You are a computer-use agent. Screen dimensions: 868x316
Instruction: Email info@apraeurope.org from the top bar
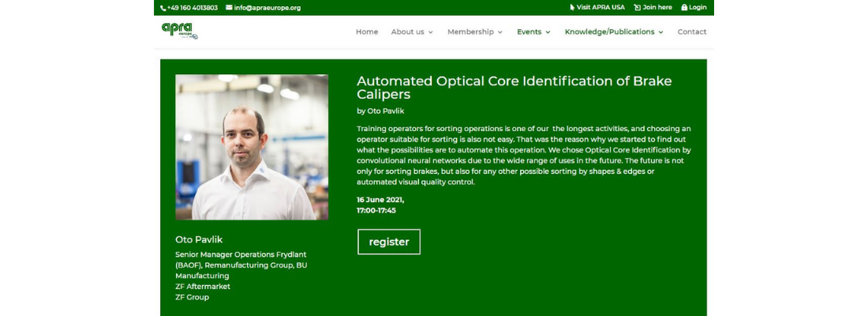tap(268, 8)
